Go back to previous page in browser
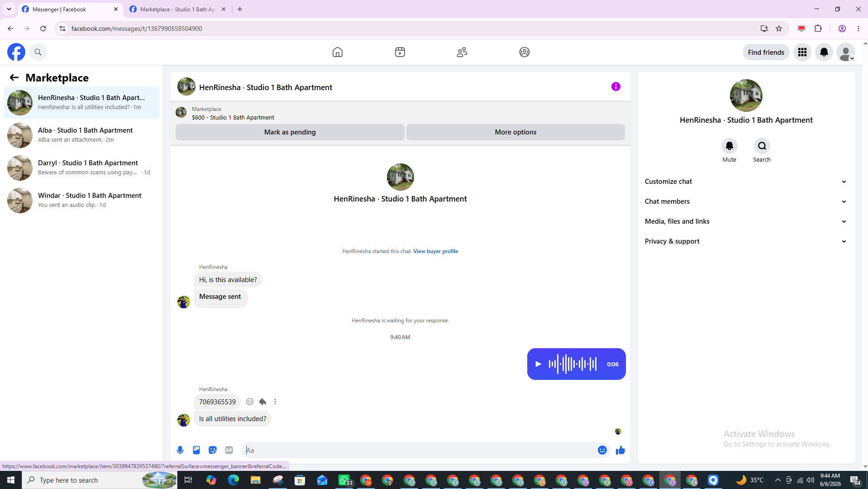This screenshot has width=868, height=489. (10, 29)
